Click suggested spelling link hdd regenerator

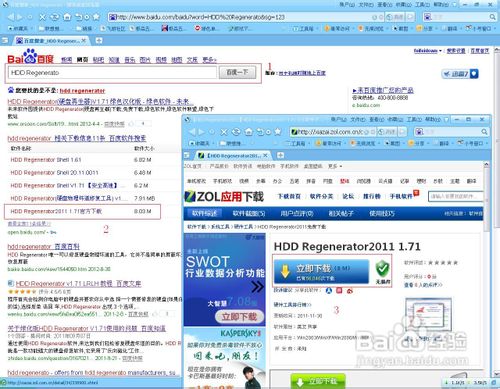82,91
